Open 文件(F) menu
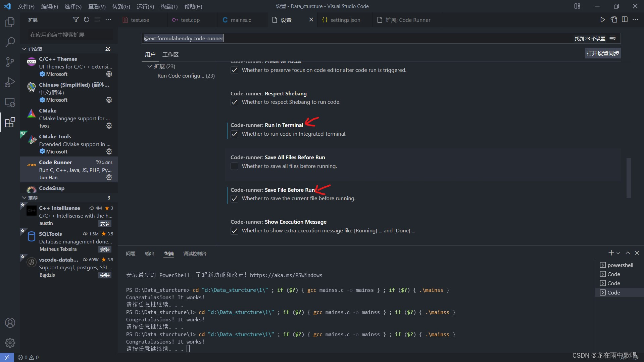 pyautogui.click(x=26, y=6)
